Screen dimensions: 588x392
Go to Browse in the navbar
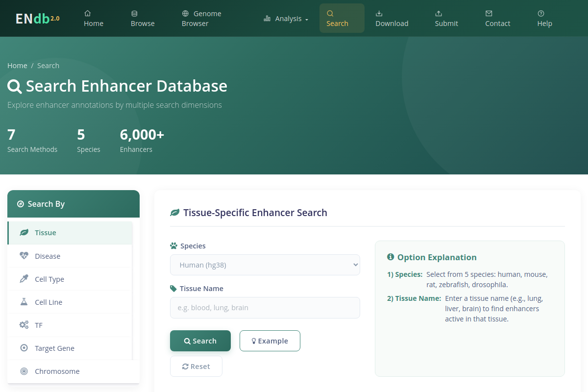pos(143,18)
